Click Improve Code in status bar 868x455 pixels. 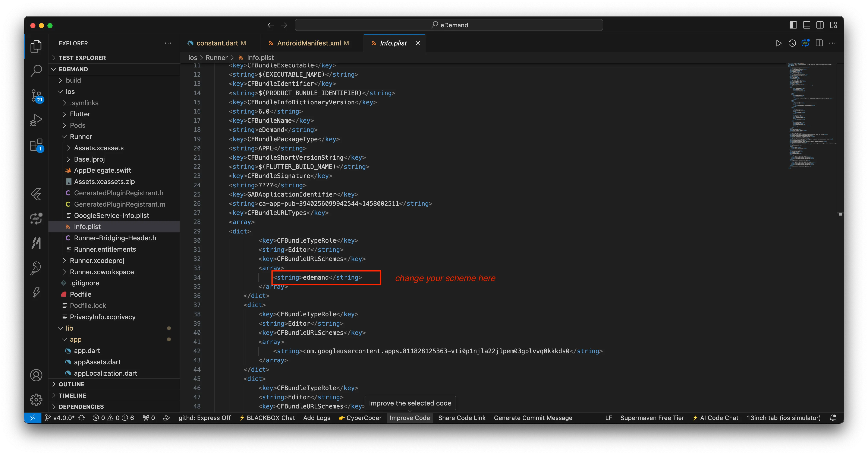click(409, 418)
